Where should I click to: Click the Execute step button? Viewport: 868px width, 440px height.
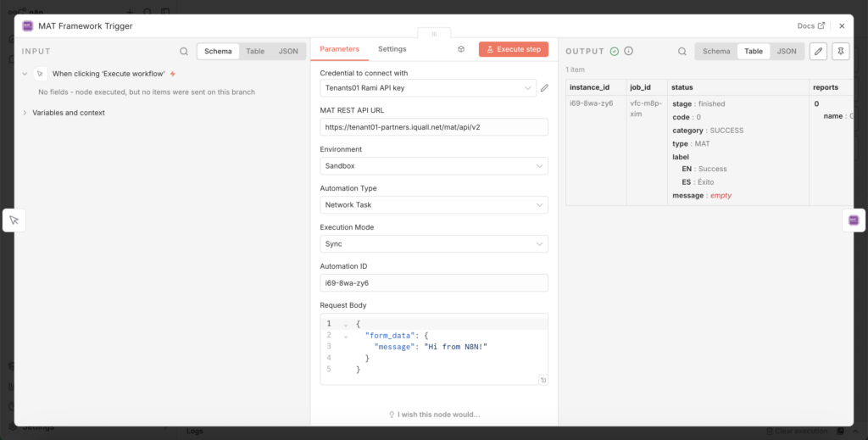(x=514, y=50)
